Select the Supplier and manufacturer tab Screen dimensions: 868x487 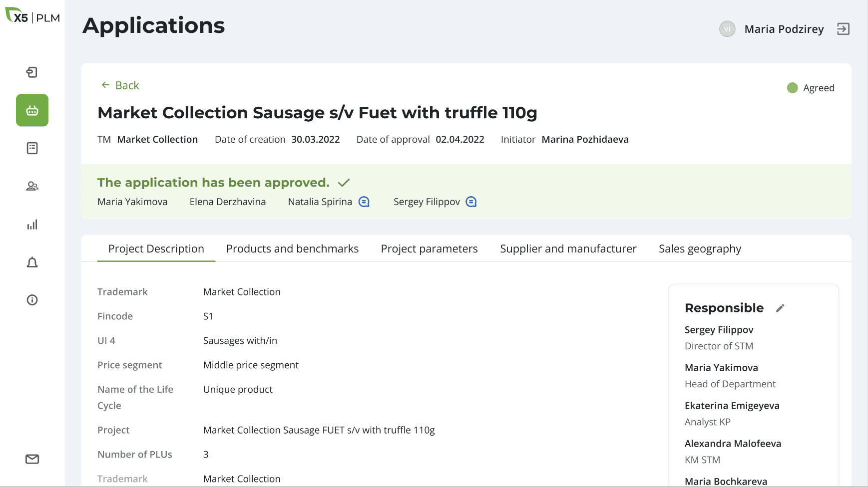(568, 248)
